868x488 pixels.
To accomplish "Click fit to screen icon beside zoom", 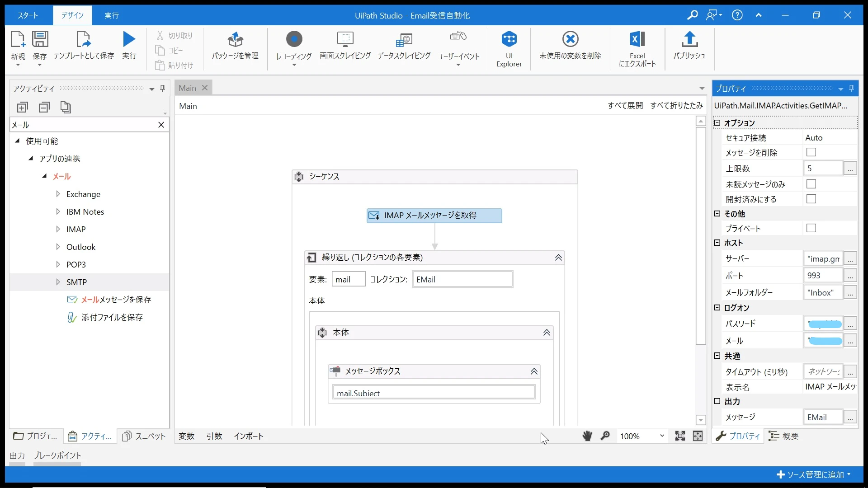I will tap(680, 436).
